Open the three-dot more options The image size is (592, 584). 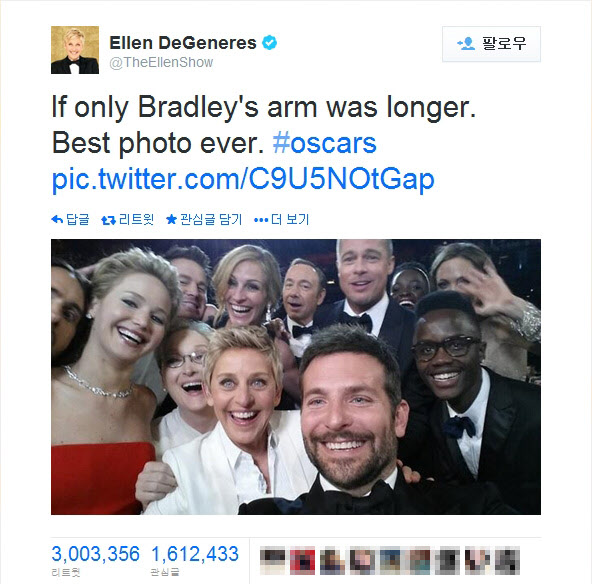click(x=261, y=220)
